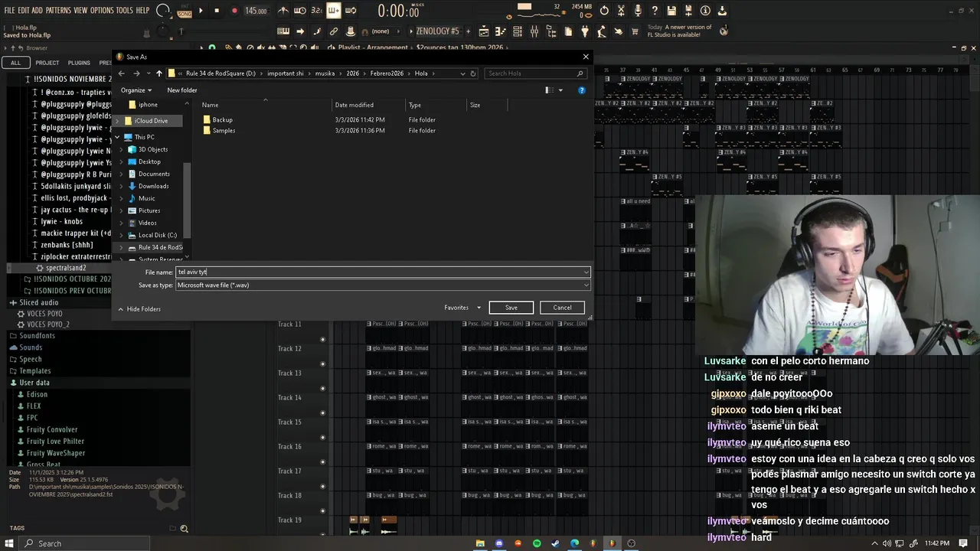
Task: Click the render export to audio icon
Action: click(688, 11)
